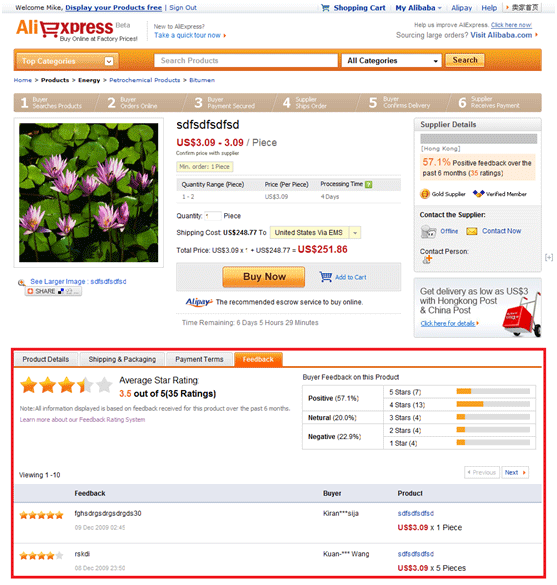Click the add contact person icon
The height and width of the screenshot is (585, 557).
coord(427,259)
